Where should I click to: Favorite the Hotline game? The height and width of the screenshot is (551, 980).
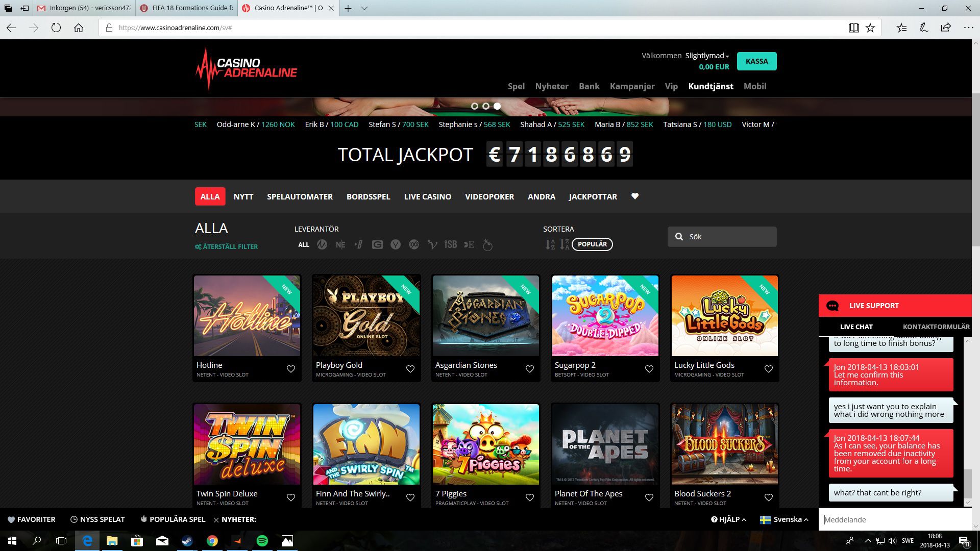(291, 369)
